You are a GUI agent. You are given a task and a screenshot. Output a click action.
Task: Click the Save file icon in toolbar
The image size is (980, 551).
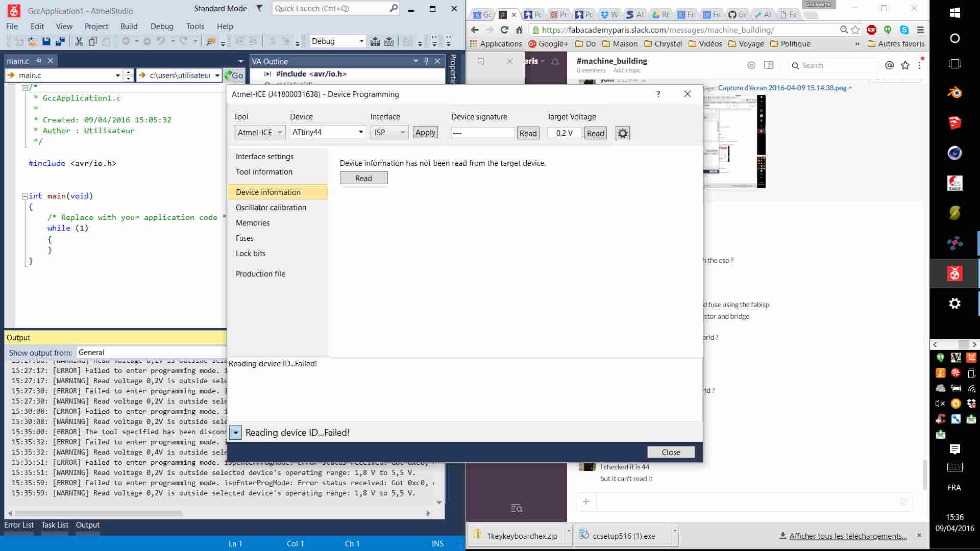click(x=46, y=41)
